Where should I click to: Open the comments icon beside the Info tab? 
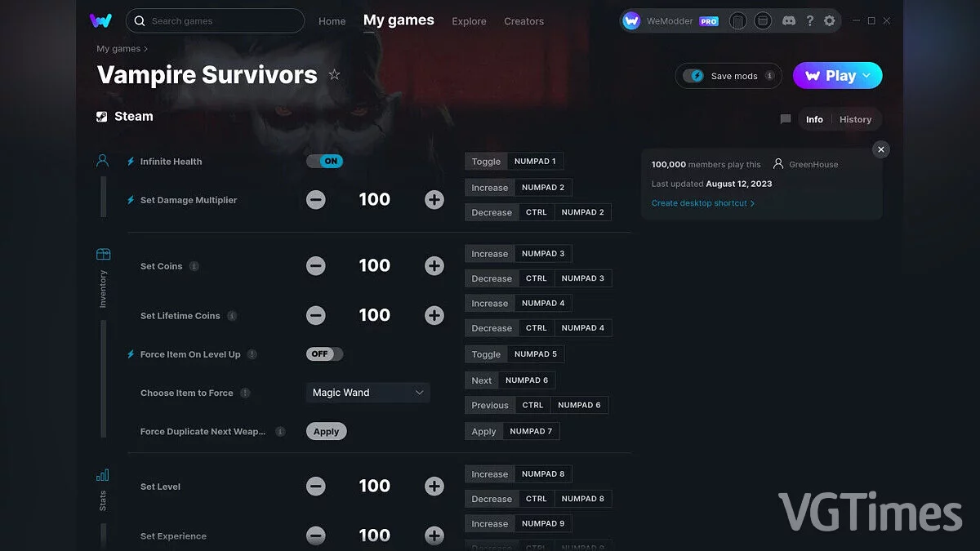pos(785,119)
